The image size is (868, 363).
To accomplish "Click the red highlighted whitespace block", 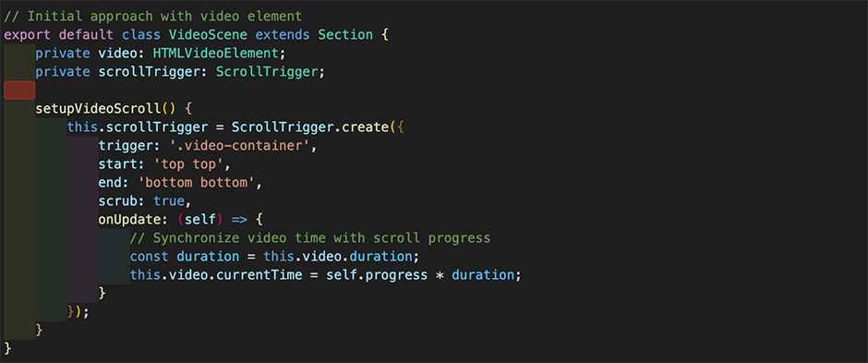I will click(19, 91).
